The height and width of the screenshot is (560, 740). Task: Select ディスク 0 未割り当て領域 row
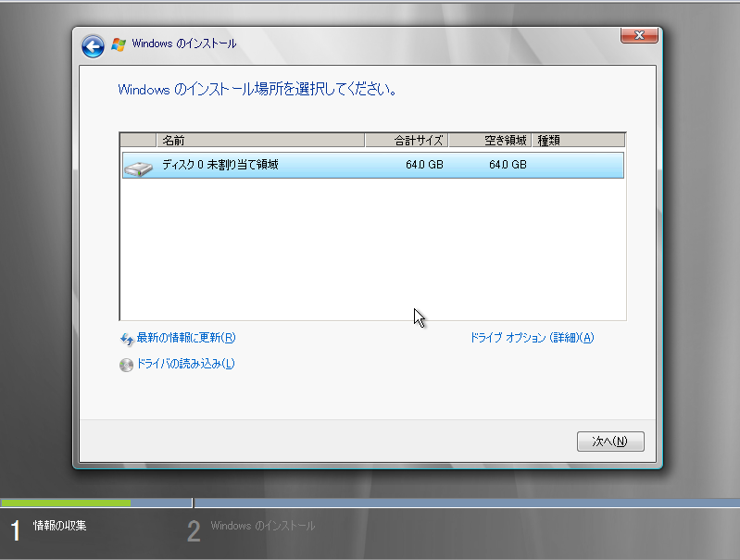pyautogui.click(x=373, y=165)
